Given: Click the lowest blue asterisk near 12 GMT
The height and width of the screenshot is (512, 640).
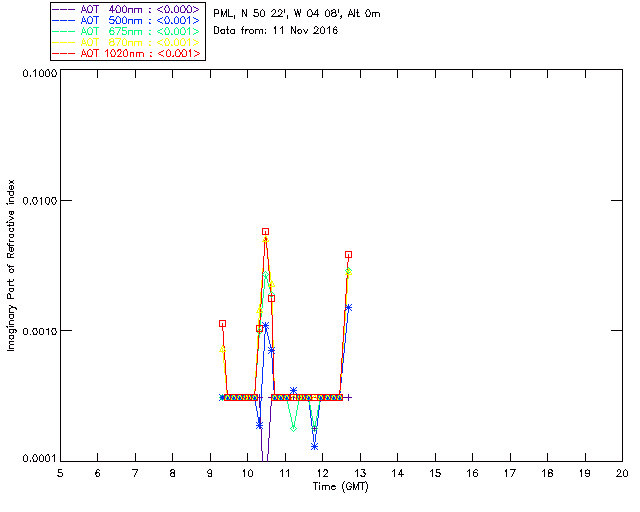Looking at the screenshot, I should click(314, 447).
